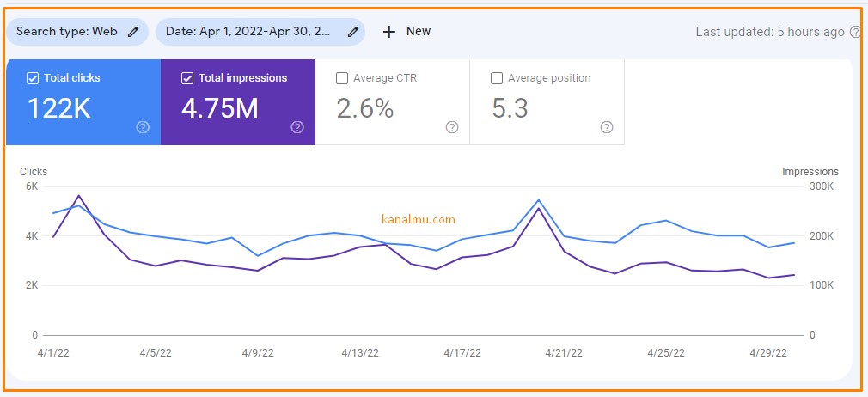The image size is (868, 397).
Task: Open the Date Apr 1, 2022 range chip
Action: click(260, 32)
